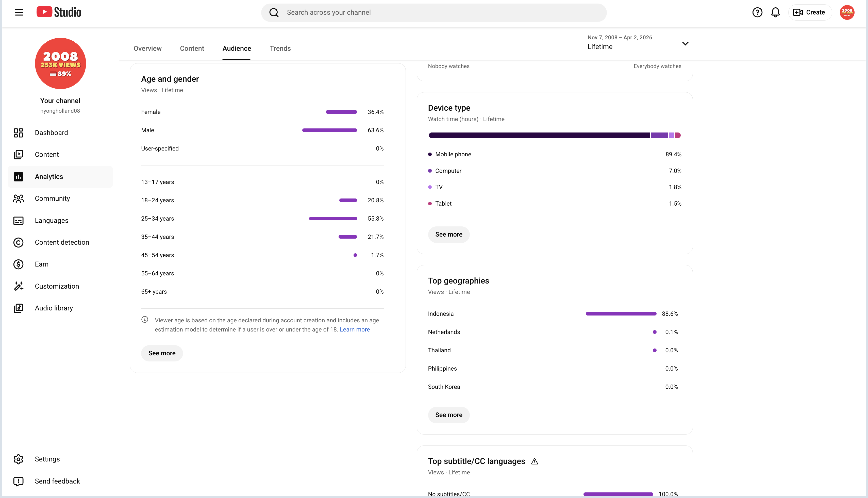Screen dimensions: 868x498
Task: Click See more under Top geographies
Action: 449,415
